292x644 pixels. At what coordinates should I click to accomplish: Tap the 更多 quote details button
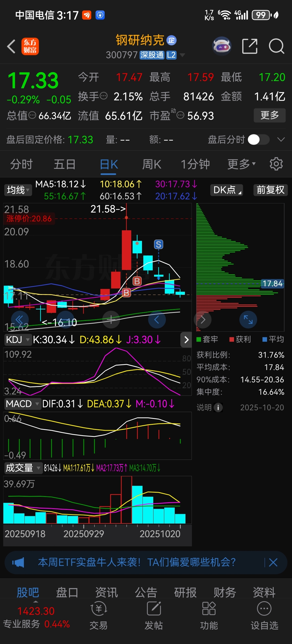(270, 115)
